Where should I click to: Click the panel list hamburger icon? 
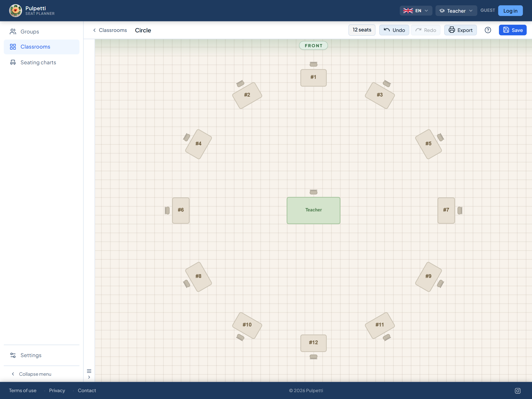(89, 371)
